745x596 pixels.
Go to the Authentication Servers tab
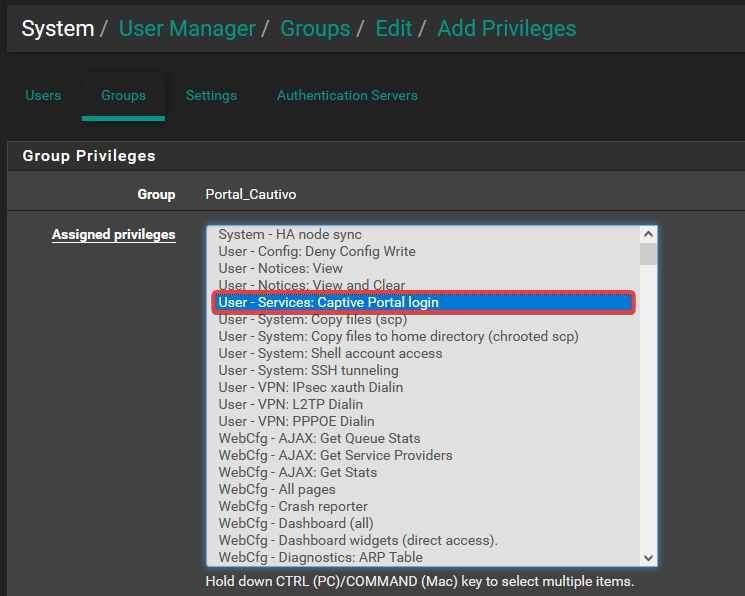[x=347, y=96]
